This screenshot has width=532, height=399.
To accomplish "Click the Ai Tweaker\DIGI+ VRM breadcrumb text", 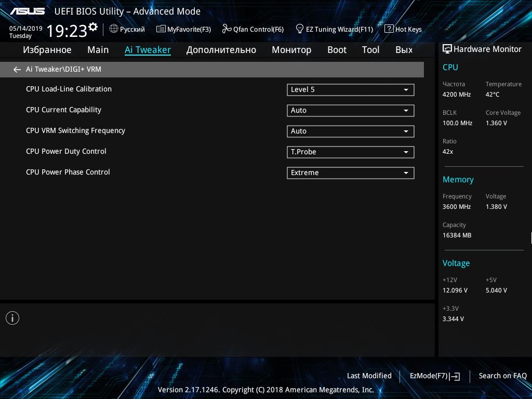I will (63, 69).
